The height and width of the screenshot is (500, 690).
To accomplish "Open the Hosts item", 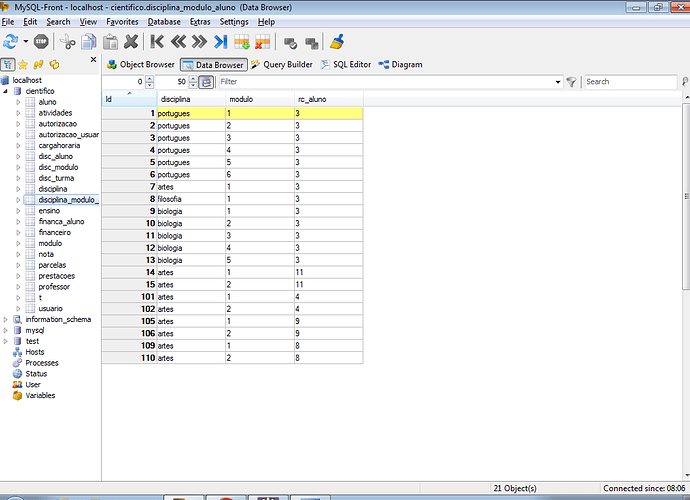I will [x=34, y=352].
